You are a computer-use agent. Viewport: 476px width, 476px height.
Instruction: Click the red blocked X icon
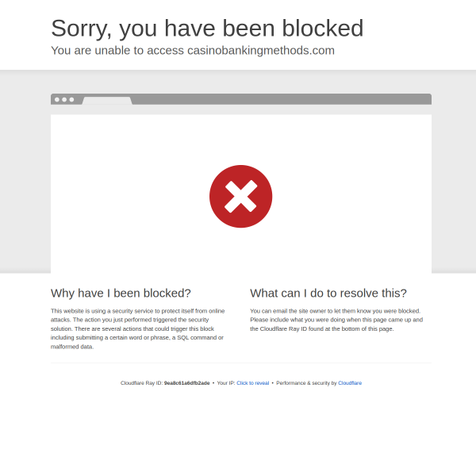(x=240, y=197)
